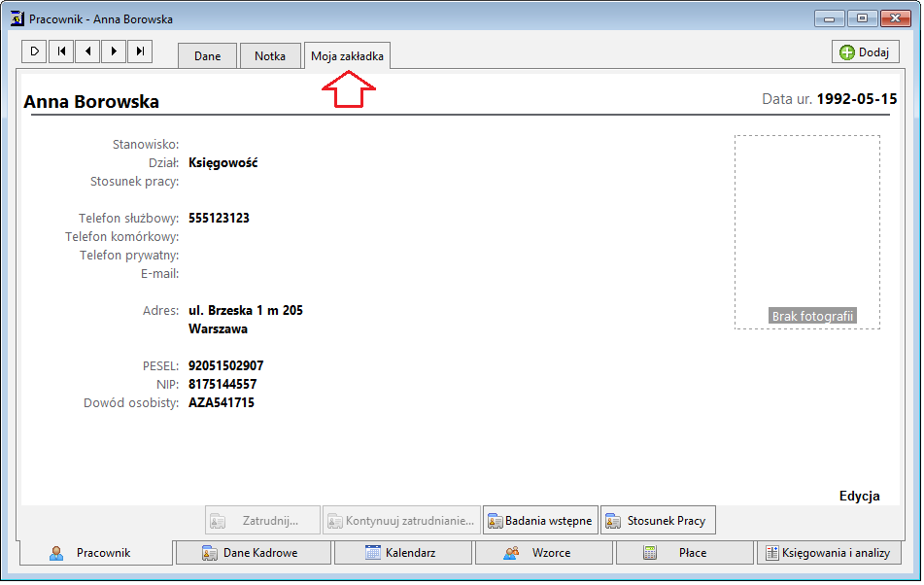Open the Płace bottom tab
Image resolution: width=924 pixels, height=585 pixels.
tap(685, 553)
